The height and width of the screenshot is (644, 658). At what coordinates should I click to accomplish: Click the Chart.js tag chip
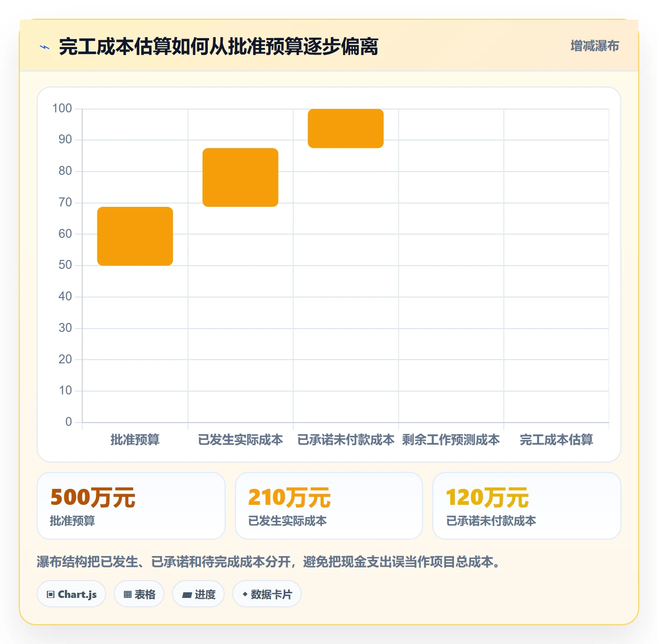(x=71, y=594)
